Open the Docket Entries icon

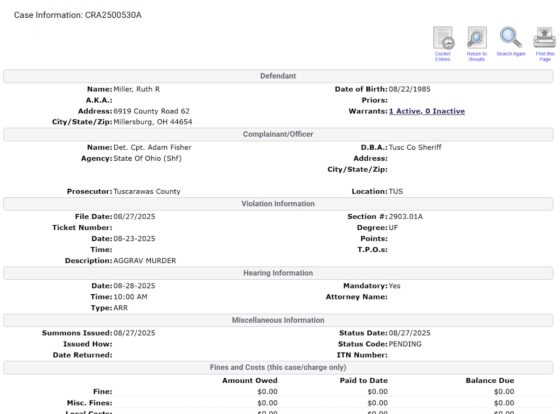tap(443, 38)
